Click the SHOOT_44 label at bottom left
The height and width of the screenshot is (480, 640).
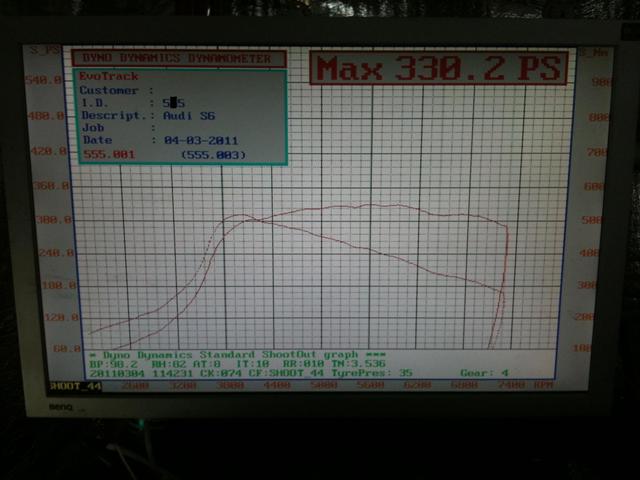tap(76, 386)
